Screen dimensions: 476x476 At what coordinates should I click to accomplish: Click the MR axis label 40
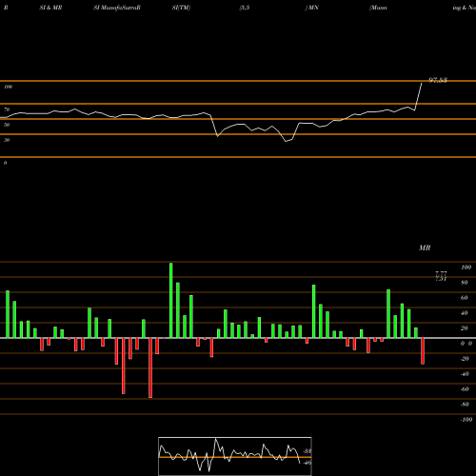[465, 313]
